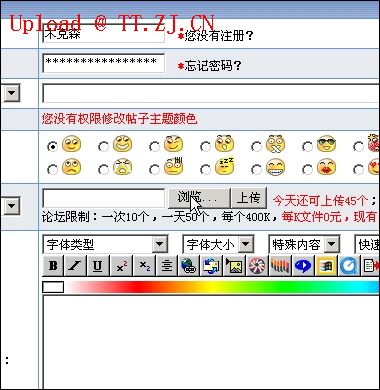Insert superscript with the x² icon
This screenshot has width=380, height=390.
(x=122, y=266)
